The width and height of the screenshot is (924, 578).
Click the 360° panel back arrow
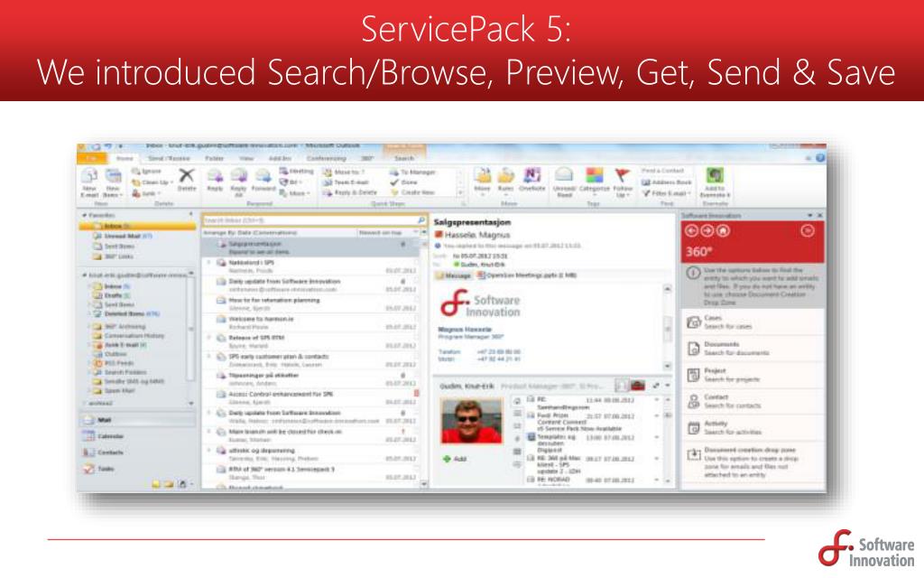click(692, 230)
